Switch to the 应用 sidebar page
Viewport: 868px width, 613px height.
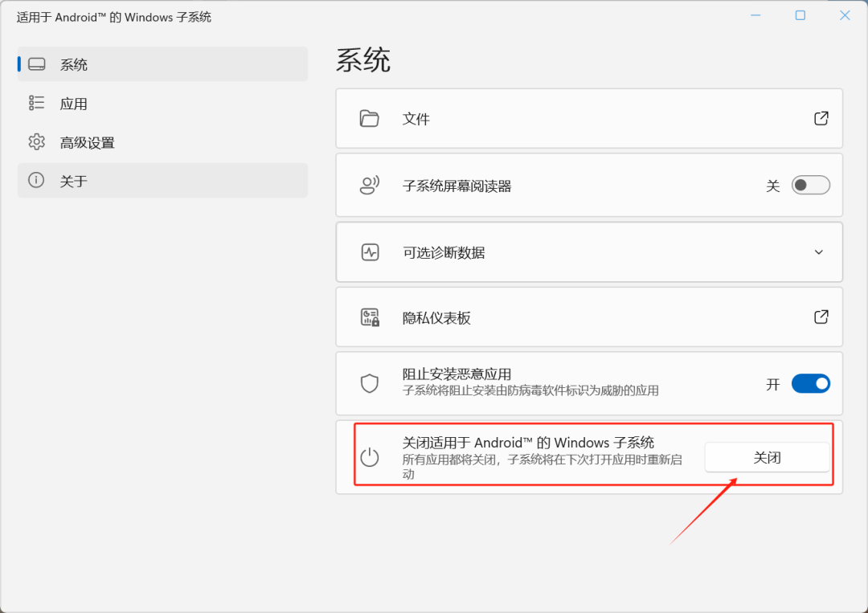point(74,104)
